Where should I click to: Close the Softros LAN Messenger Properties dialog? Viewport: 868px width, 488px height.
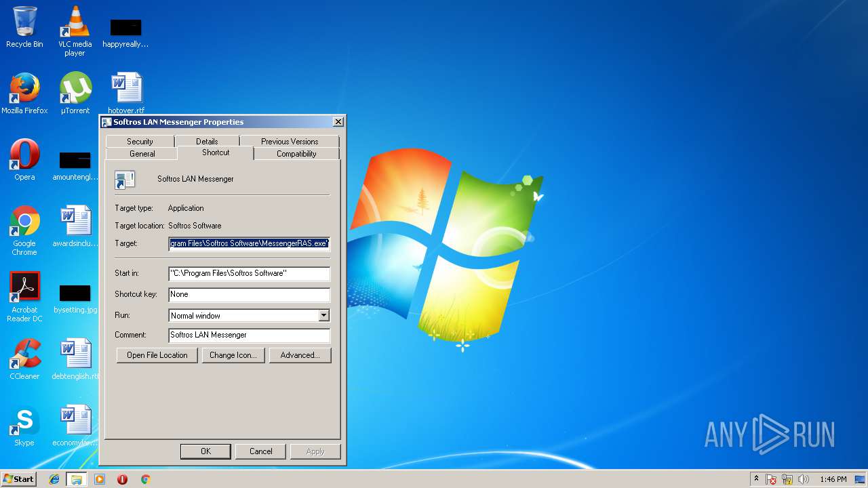pos(338,122)
